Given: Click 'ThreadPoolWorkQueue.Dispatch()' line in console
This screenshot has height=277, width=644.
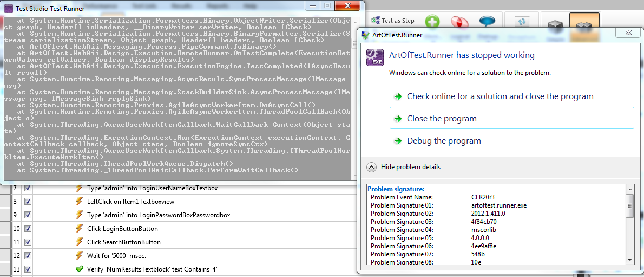Looking at the screenshot, I should (125, 164).
